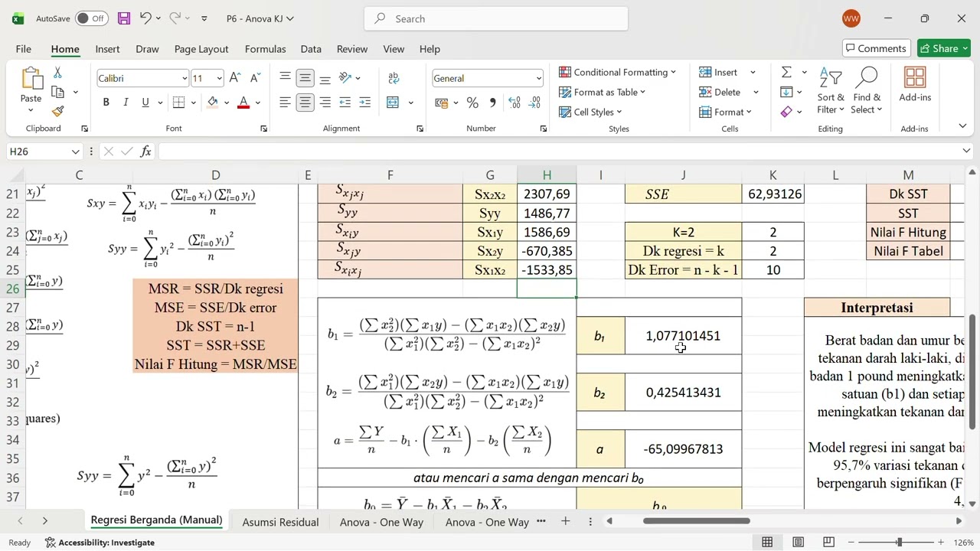
Task: Toggle middle vertical alignment
Action: click(x=305, y=78)
